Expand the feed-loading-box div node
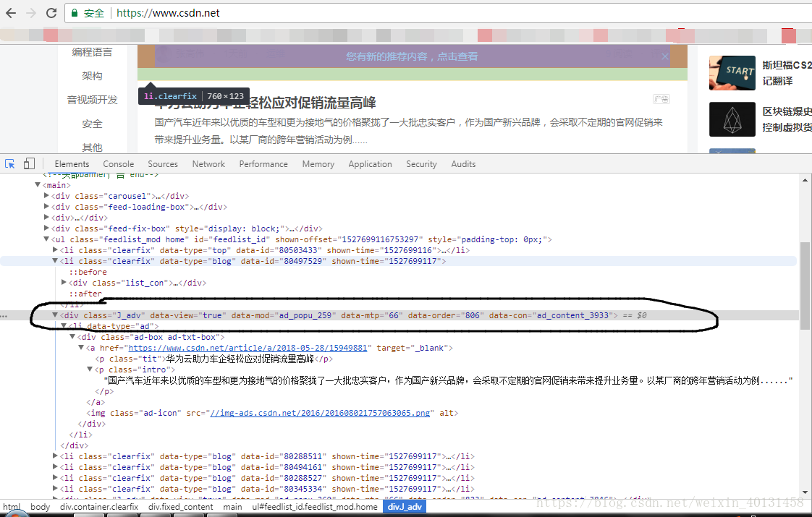This screenshot has height=517, width=812. 46,207
